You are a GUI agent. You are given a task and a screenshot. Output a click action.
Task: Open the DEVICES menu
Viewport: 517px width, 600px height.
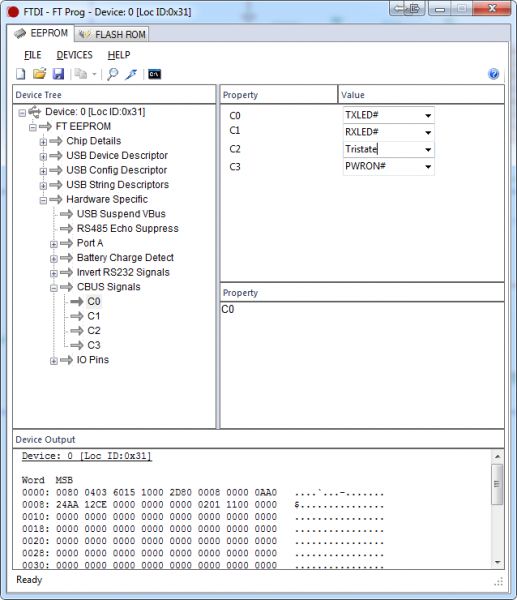74,55
